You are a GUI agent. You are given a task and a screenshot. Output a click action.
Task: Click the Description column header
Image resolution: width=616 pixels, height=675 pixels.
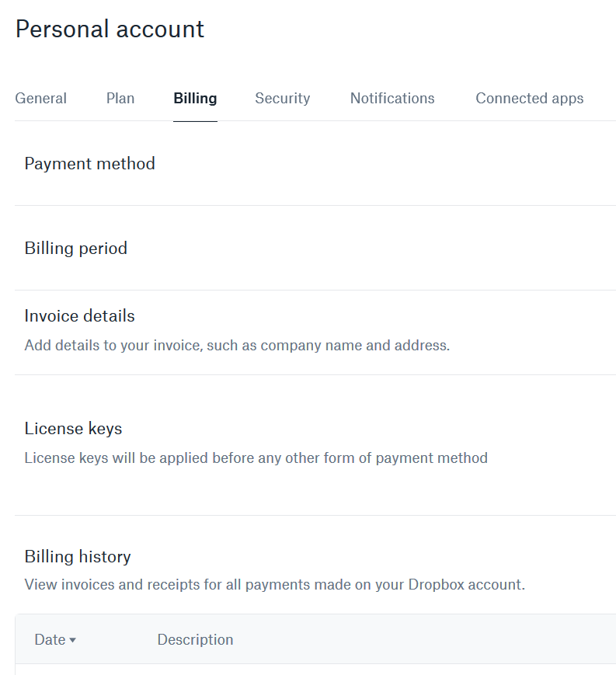195,640
